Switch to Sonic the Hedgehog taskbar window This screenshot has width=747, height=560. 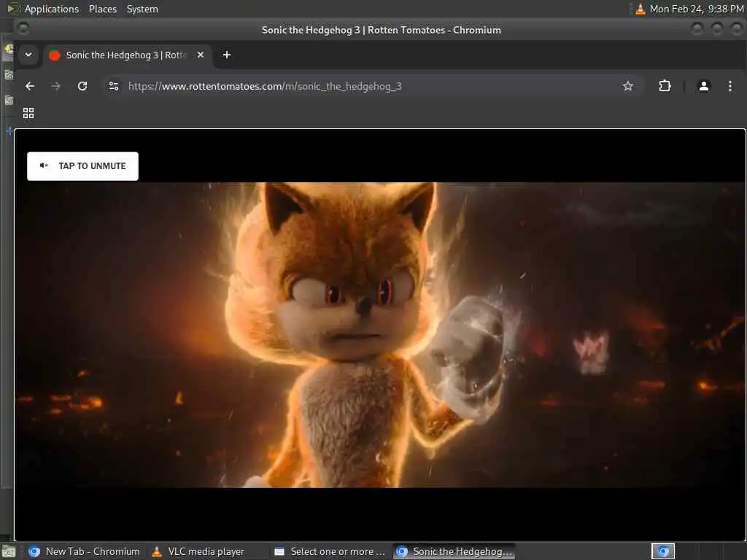pos(454,551)
